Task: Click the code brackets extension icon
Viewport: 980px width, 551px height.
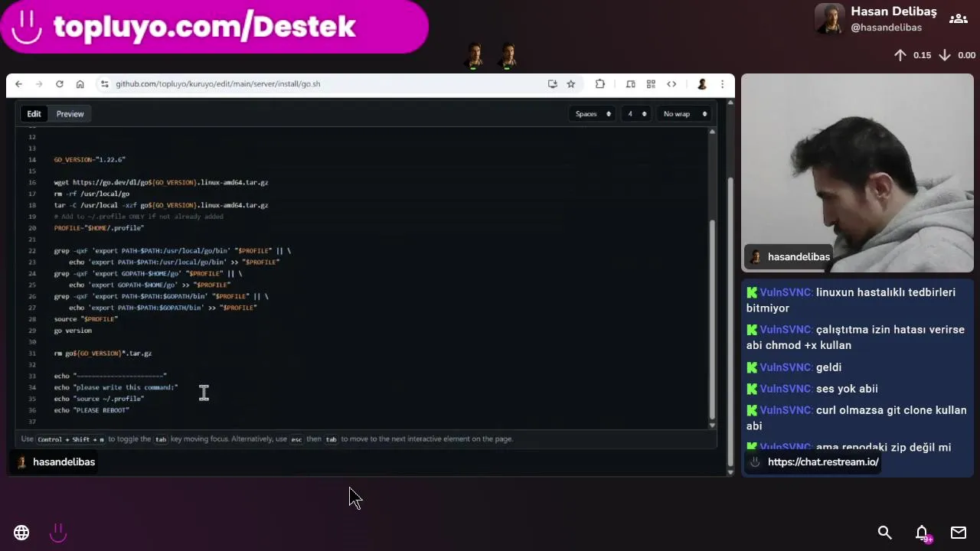Action: (671, 84)
